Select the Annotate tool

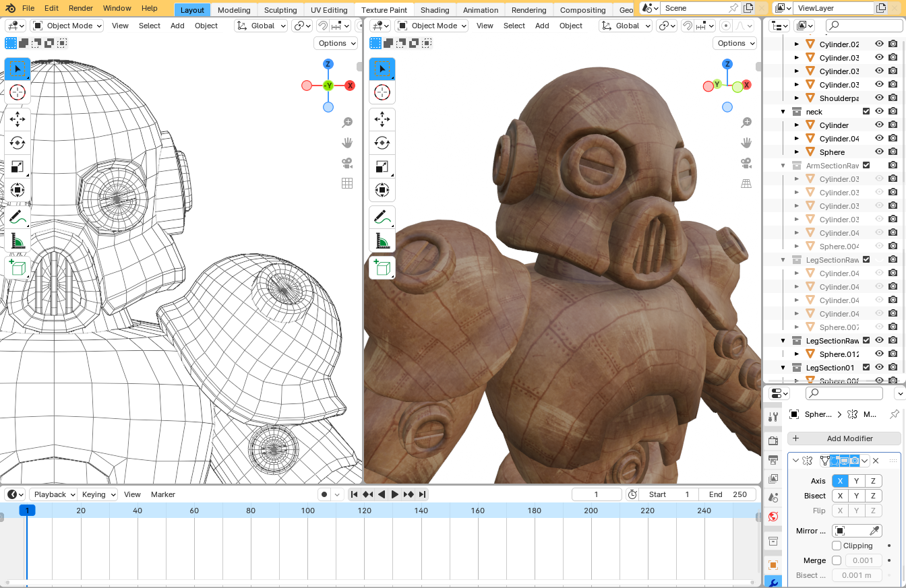click(x=17, y=217)
